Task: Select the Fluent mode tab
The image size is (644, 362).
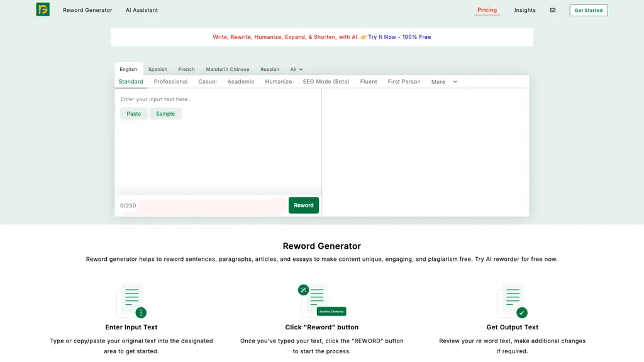Action: coord(369,82)
